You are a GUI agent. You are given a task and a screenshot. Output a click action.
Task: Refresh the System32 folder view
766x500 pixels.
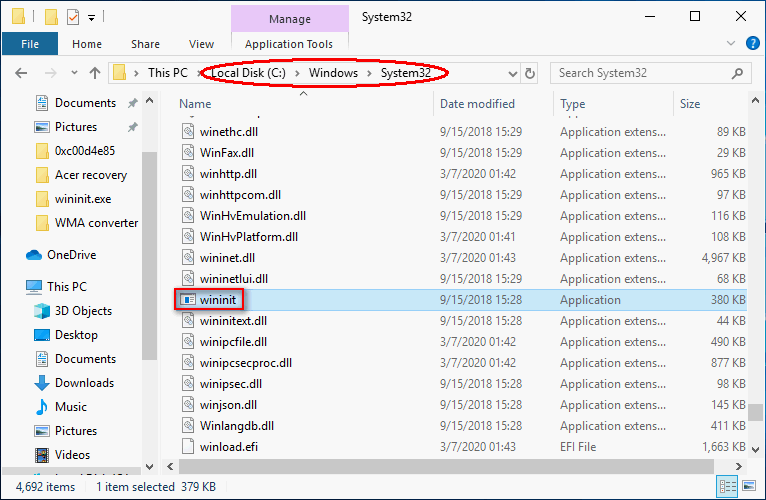point(530,73)
